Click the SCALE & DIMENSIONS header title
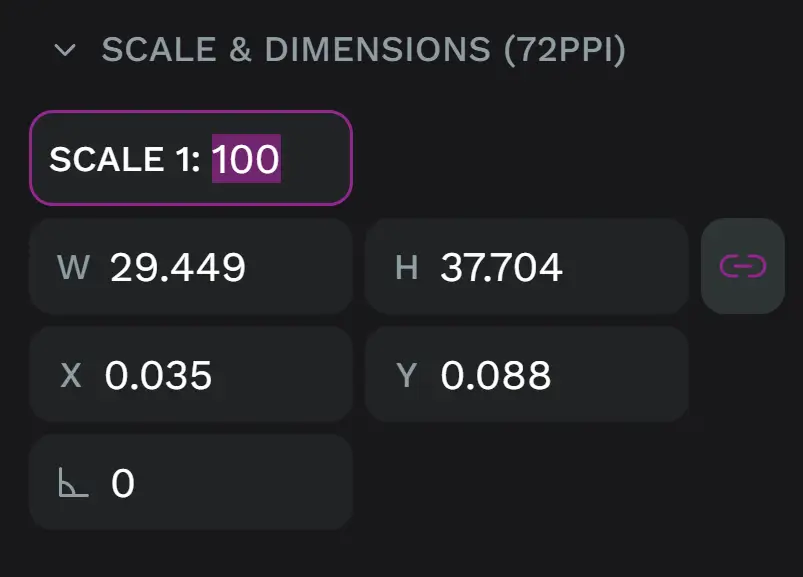The height and width of the screenshot is (577, 803). pos(296,50)
